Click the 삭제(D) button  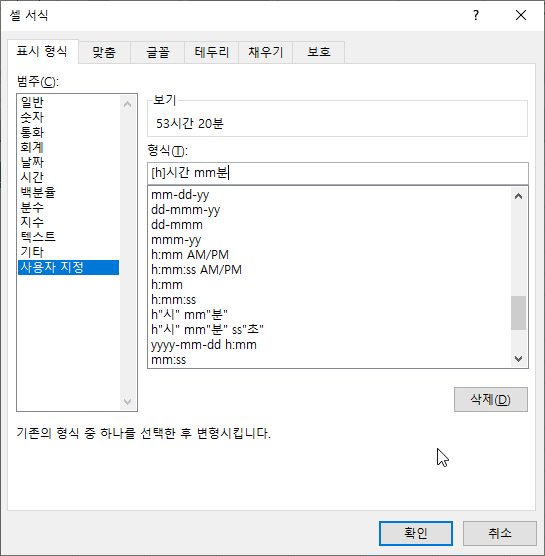(491, 400)
